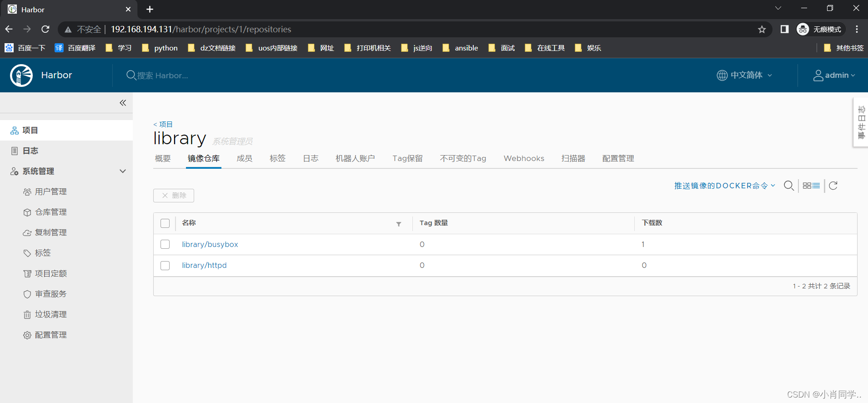
Task: Open the 学习 bookmark folder
Action: pos(118,48)
